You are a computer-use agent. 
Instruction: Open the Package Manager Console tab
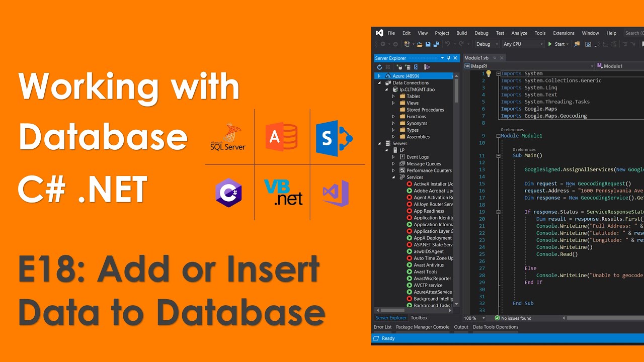pos(423,327)
